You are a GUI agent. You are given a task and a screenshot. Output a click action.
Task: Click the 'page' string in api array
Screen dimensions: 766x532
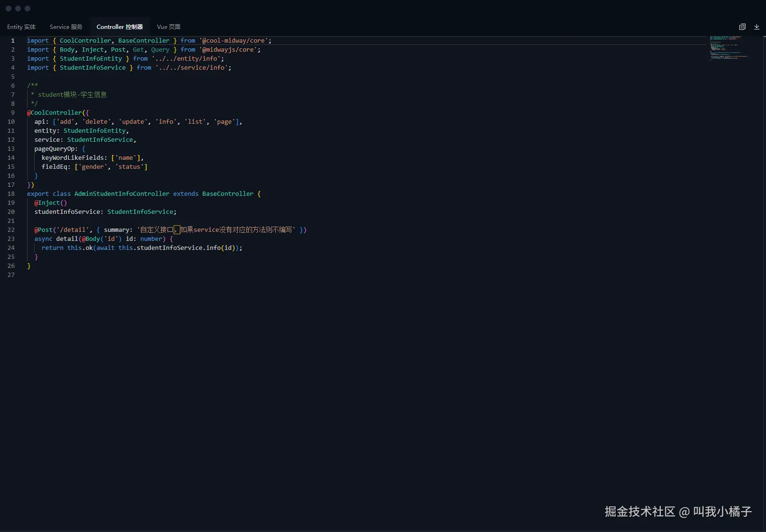click(224, 122)
